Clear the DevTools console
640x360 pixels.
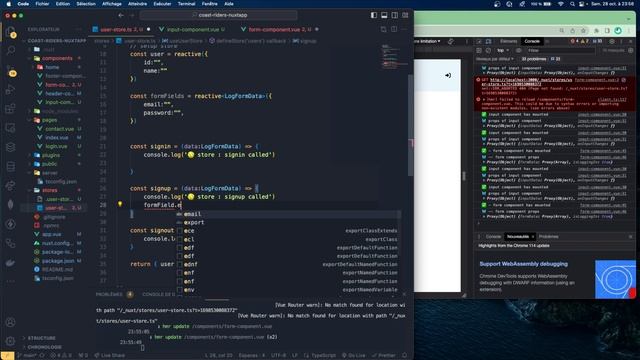click(x=488, y=51)
